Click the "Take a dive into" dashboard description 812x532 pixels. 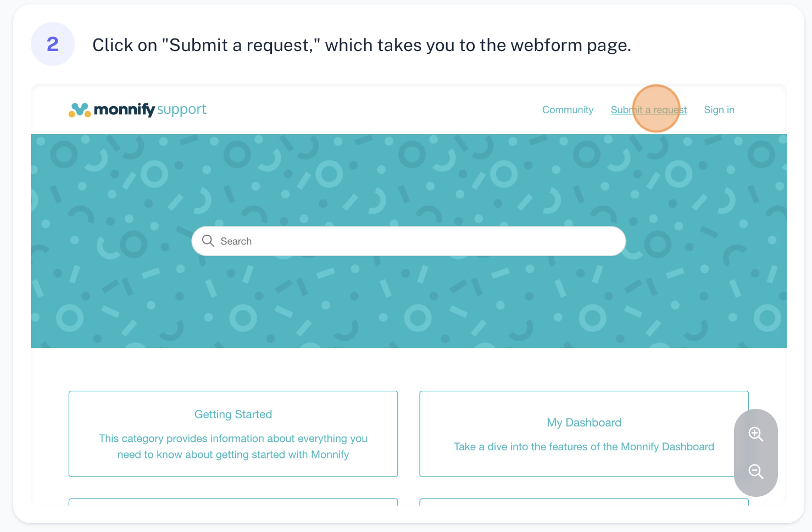(583, 447)
